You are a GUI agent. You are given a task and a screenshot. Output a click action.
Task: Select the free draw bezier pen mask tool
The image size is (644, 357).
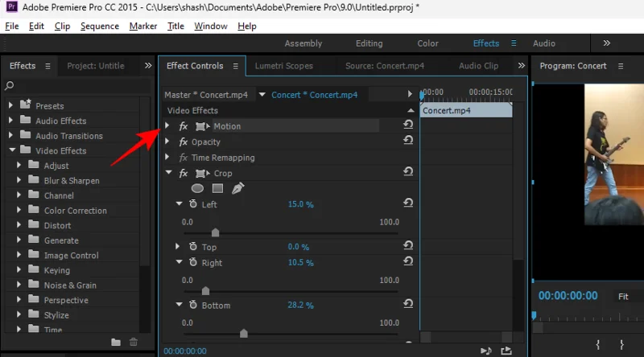[237, 188]
